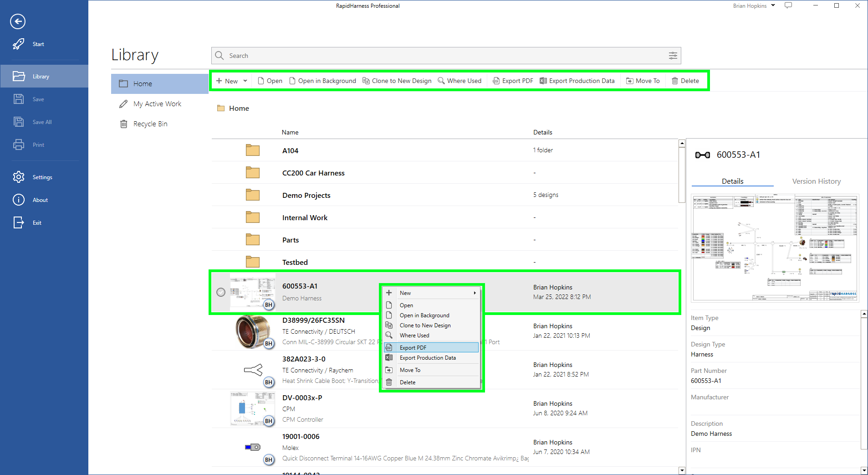Select Where Used in context menu
The height and width of the screenshot is (475, 868).
(x=432, y=335)
